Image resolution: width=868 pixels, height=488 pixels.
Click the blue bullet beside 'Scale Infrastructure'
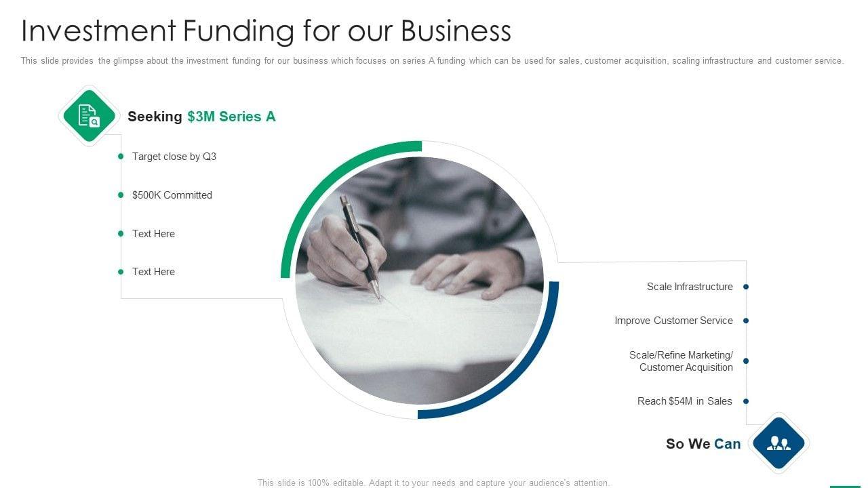click(746, 287)
